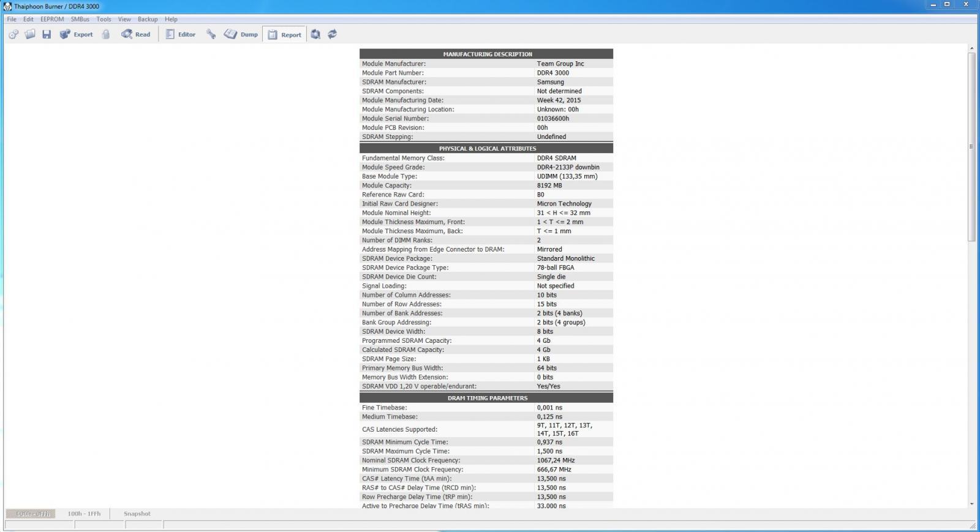Click the scrollbar up arrow
This screenshot has height=532, width=980.
[x=971, y=48]
